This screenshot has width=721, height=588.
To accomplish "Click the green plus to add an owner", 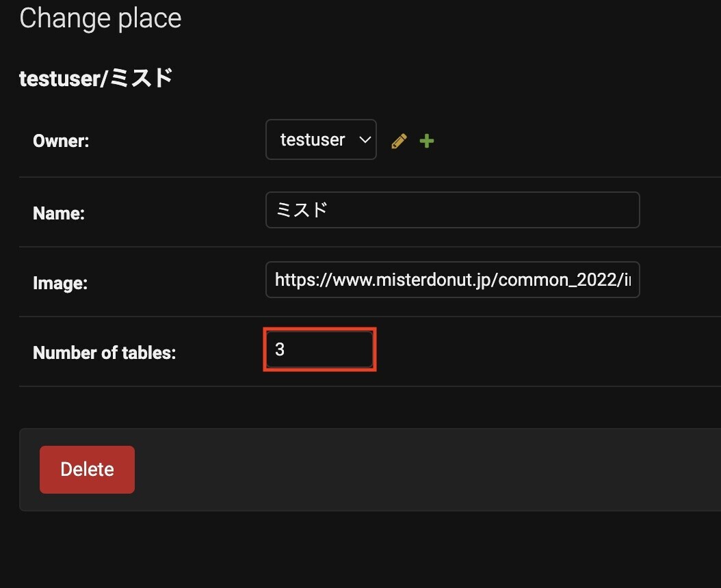I will click(x=427, y=141).
